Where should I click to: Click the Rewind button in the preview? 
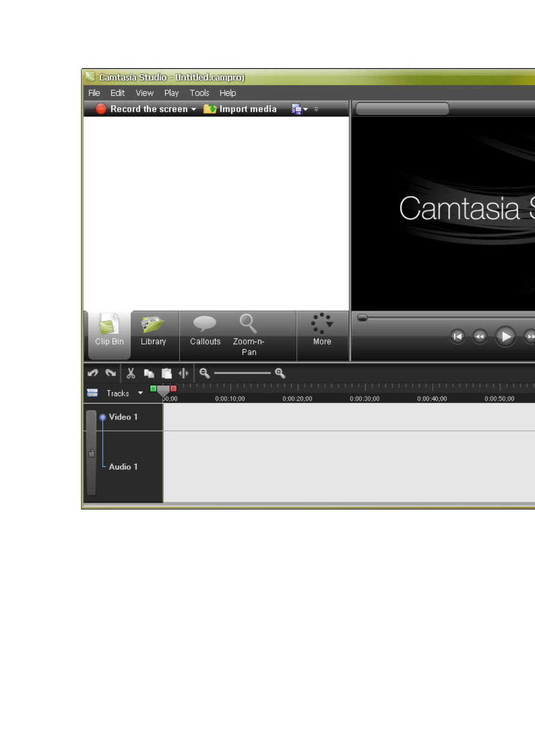(480, 336)
